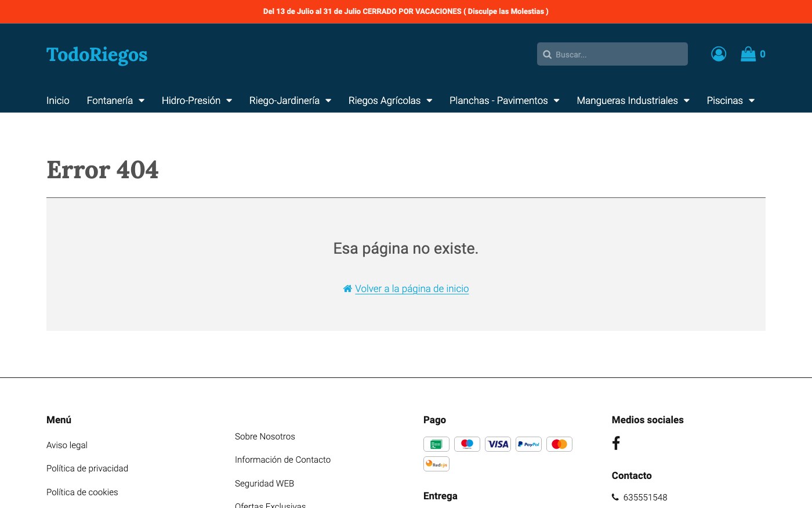812x508 pixels.
Task: Expand the Piscinas dropdown arrow
Action: pyautogui.click(x=752, y=101)
